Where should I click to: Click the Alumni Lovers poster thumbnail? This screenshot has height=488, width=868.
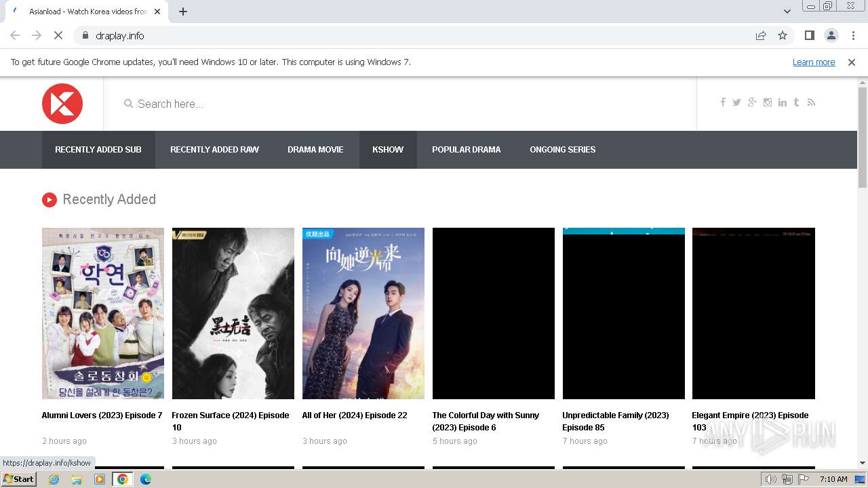pyautogui.click(x=103, y=313)
